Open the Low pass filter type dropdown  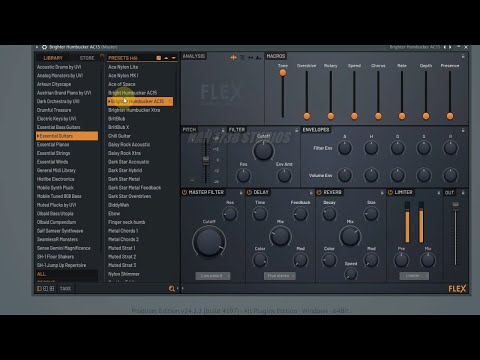213,276
